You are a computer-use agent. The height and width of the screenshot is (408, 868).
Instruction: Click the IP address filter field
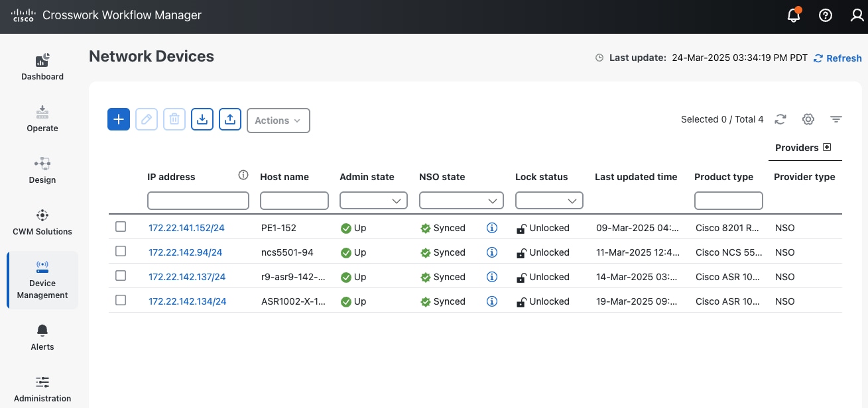198,201
